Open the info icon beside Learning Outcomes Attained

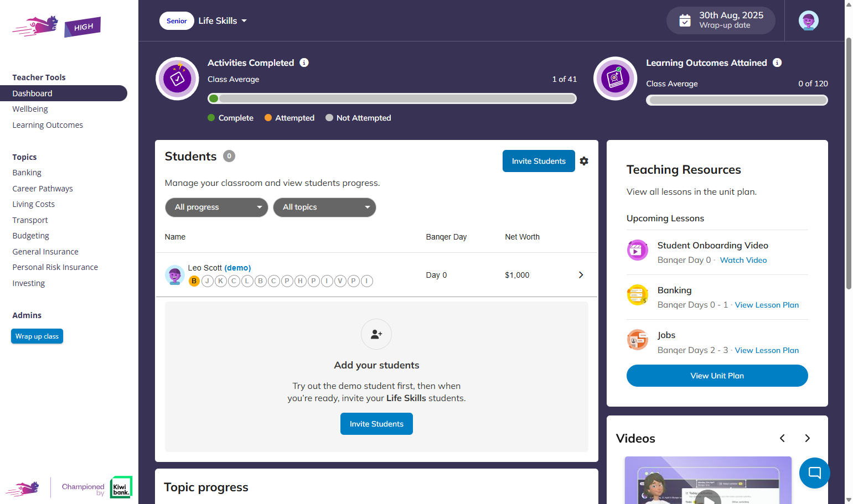(x=777, y=63)
